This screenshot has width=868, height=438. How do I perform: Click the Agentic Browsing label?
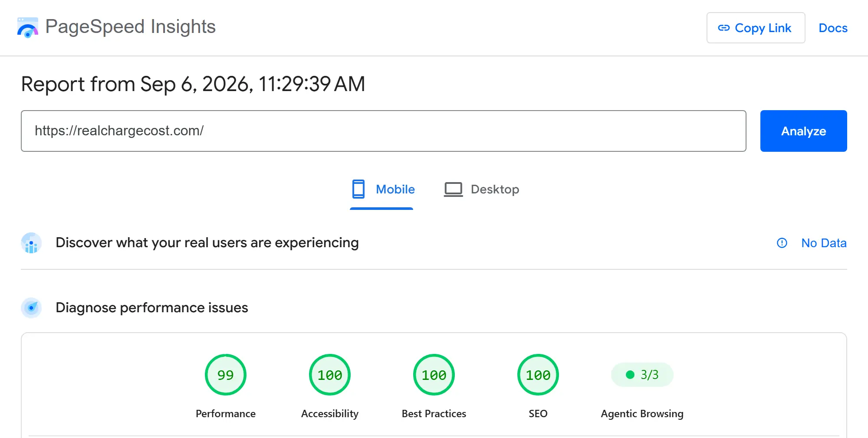pyautogui.click(x=642, y=414)
